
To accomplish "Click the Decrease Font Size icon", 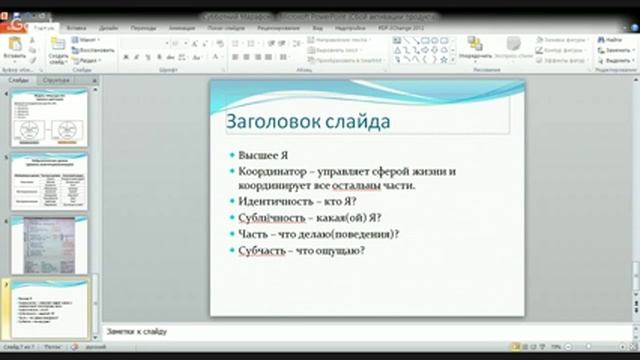I will (x=205, y=43).
